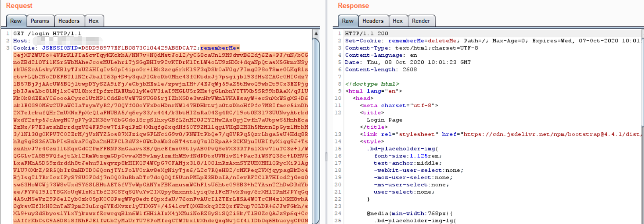Click the request scrollbar up arrow
This screenshot has width=644, height=224.
316,33
